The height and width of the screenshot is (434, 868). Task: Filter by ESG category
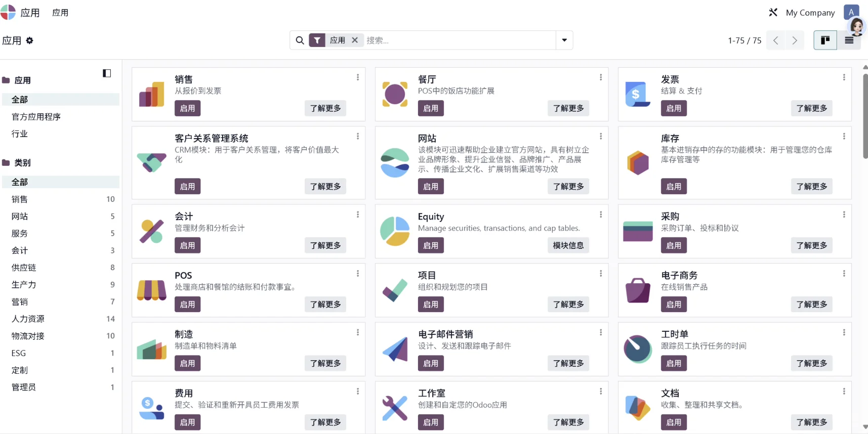pos(61,353)
